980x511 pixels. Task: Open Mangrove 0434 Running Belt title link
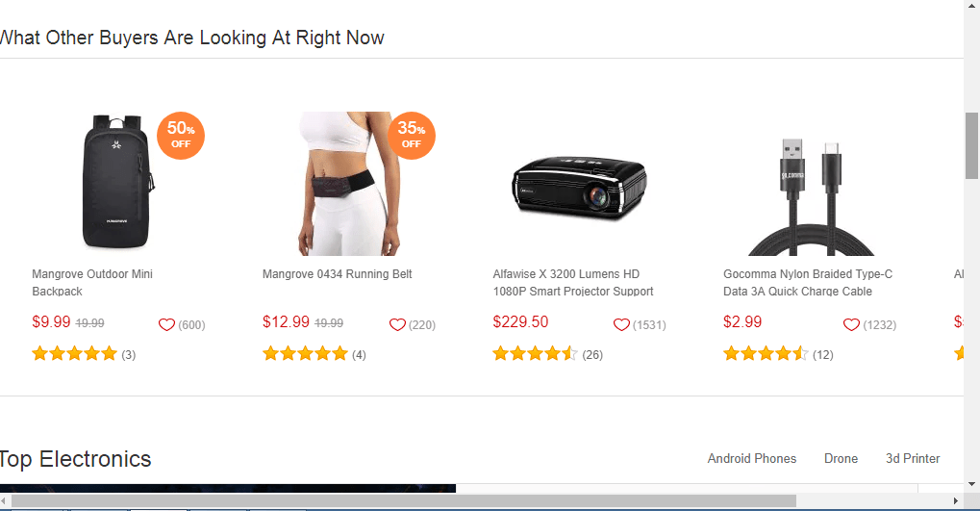tap(338, 274)
